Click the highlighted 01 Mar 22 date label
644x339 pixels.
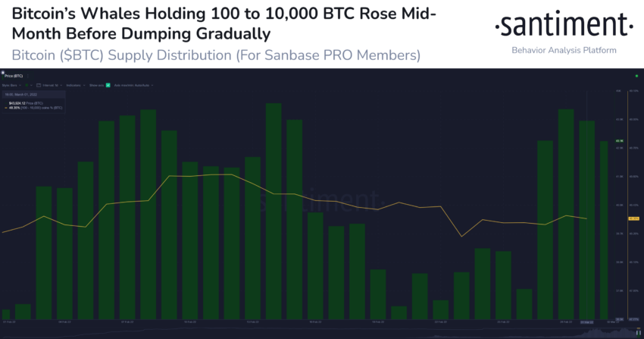[x=586, y=322]
